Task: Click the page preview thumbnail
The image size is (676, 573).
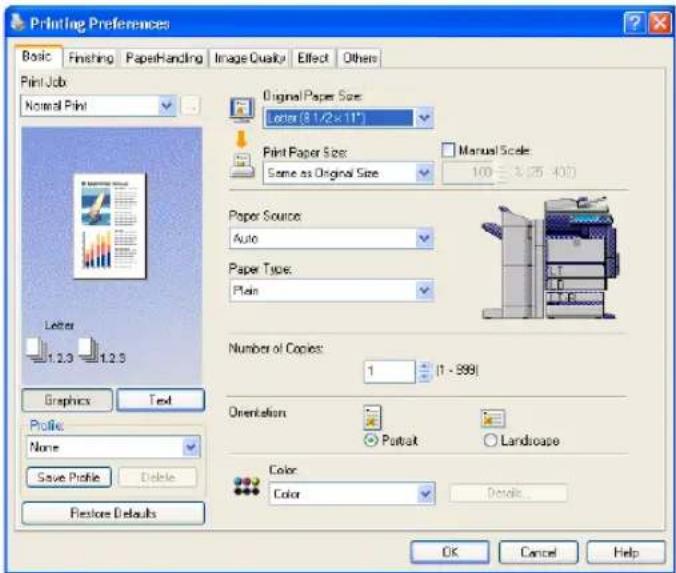Action: coord(110,226)
